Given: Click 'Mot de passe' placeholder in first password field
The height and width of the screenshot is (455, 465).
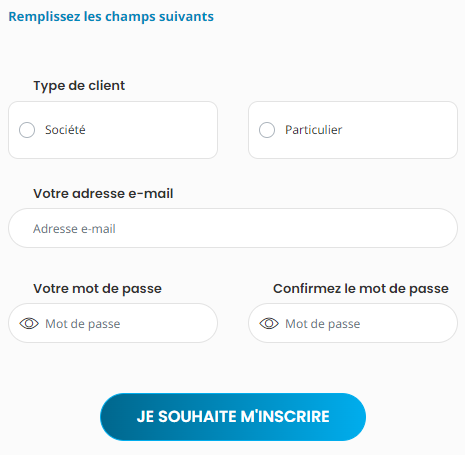Looking at the screenshot, I should click(x=83, y=324).
